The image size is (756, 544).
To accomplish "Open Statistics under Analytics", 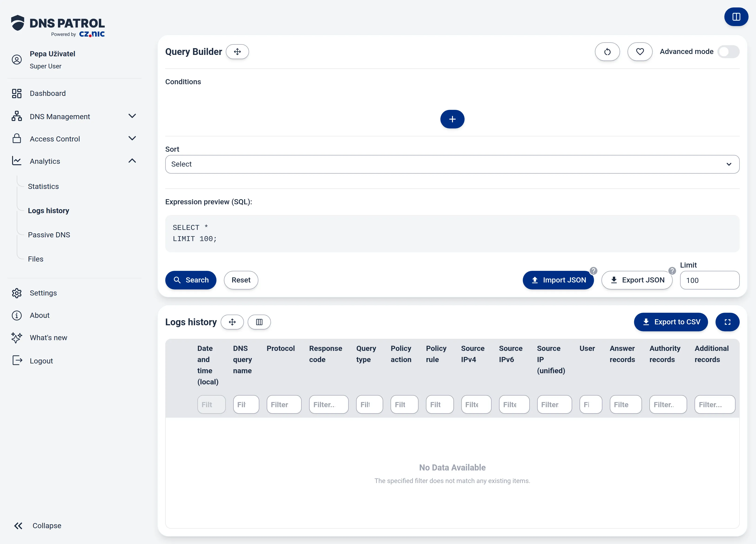I will [43, 186].
